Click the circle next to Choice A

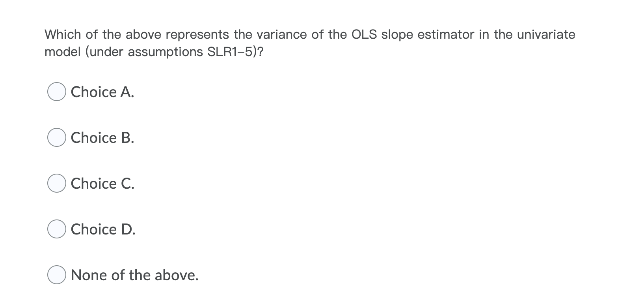[x=57, y=92]
